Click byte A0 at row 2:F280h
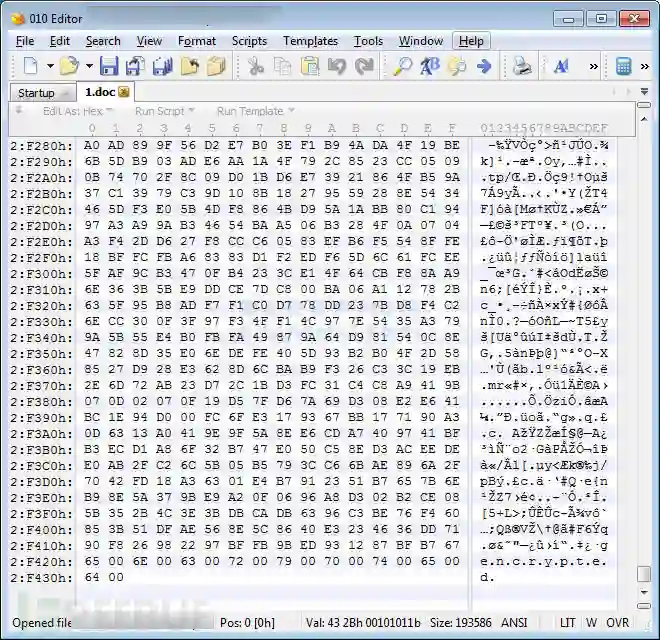 (92, 145)
